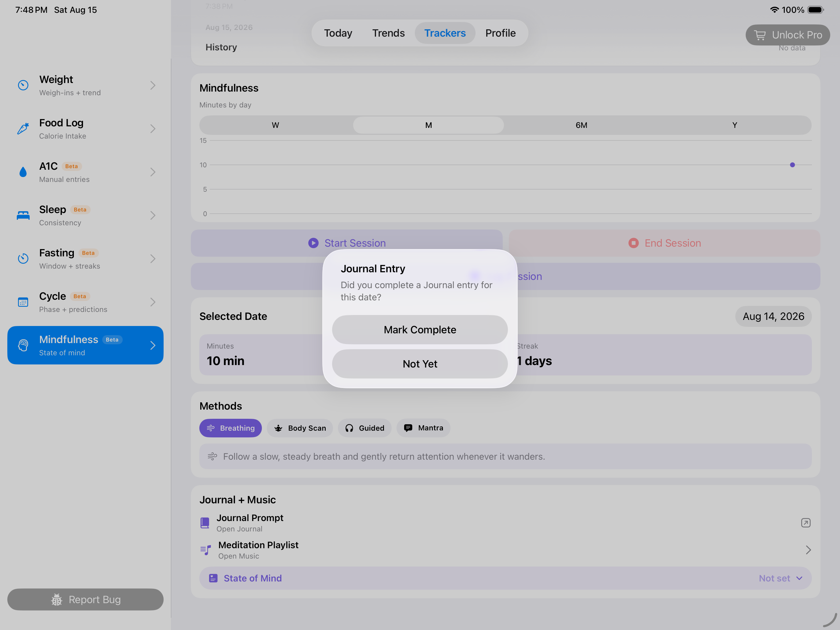Change the Aug 14, 2026 selected date
840x630 pixels.
773,316
